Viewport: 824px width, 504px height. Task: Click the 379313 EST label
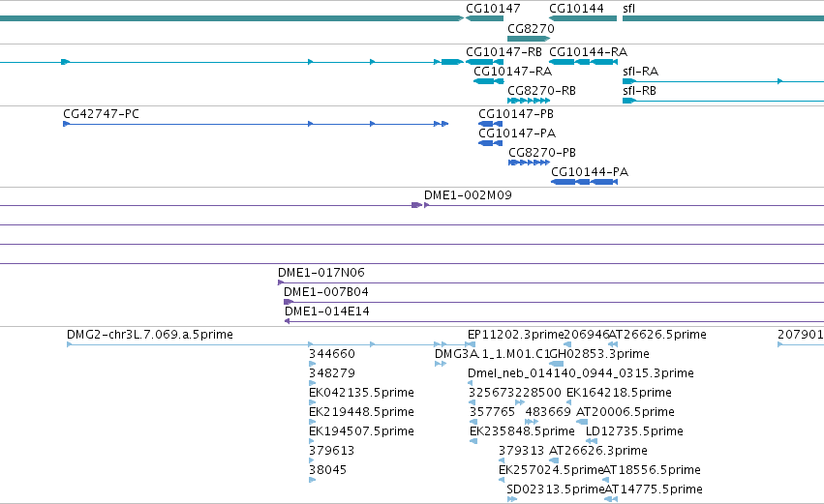pos(521,452)
